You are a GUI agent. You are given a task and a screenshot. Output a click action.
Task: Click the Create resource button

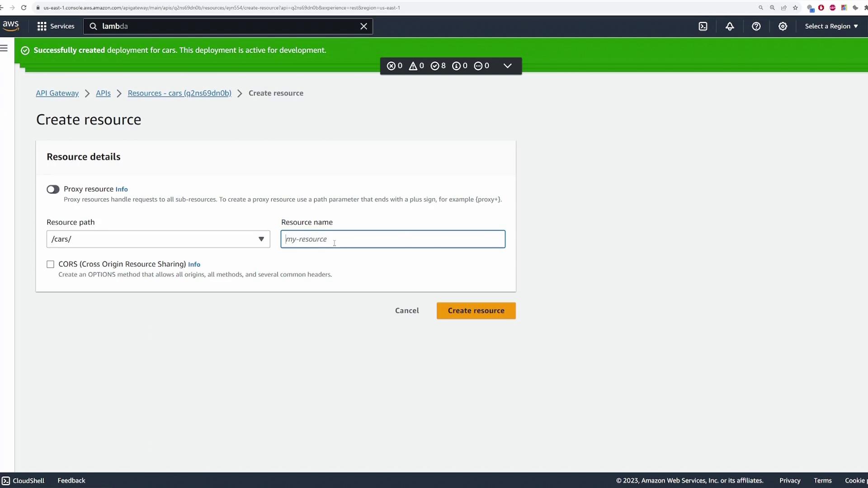476,311
